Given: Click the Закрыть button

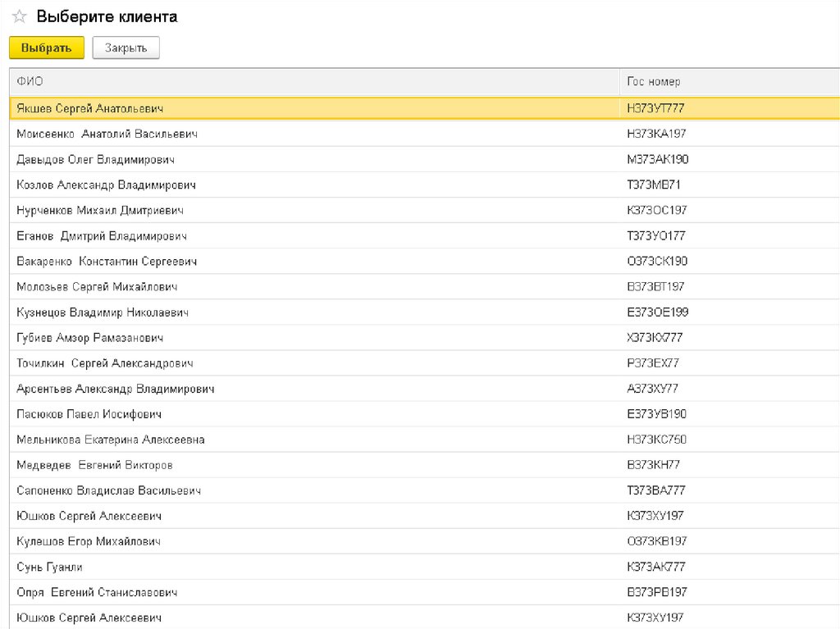Looking at the screenshot, I should [x=126, y=48].
